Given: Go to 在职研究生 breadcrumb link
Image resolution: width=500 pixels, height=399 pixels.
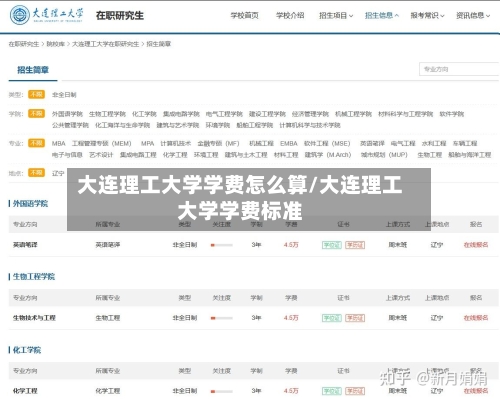Looking at the screenshot, I should [x=24, y=44].
